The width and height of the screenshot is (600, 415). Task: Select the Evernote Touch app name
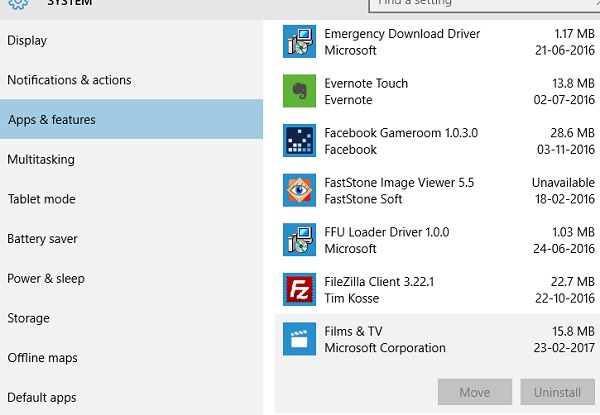[366, 83]
